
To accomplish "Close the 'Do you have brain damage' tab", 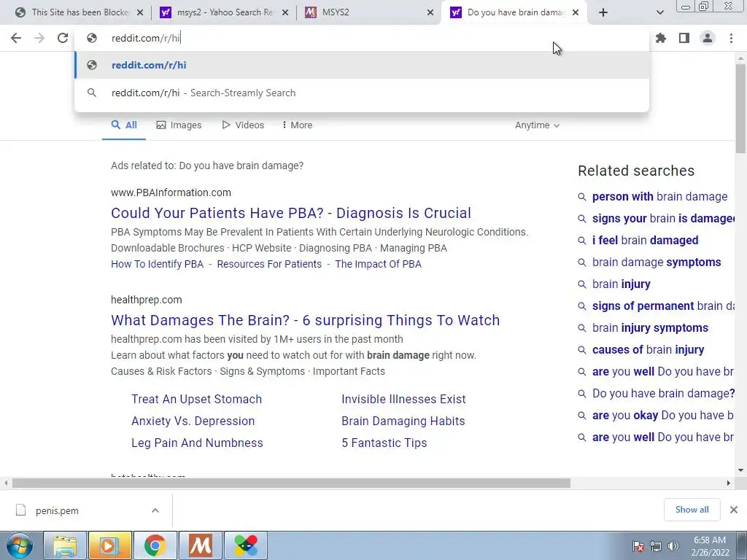I will (576, 12).
